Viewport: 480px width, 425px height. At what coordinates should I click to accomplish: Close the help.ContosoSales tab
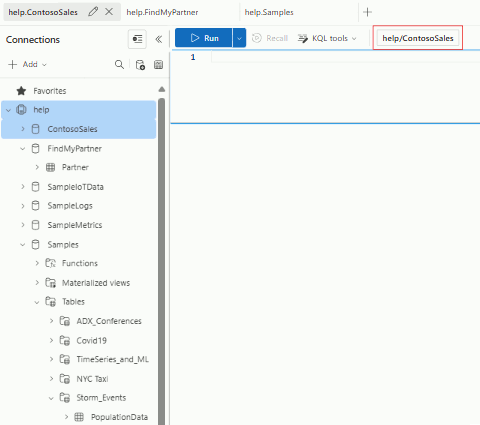coord(109,12)
